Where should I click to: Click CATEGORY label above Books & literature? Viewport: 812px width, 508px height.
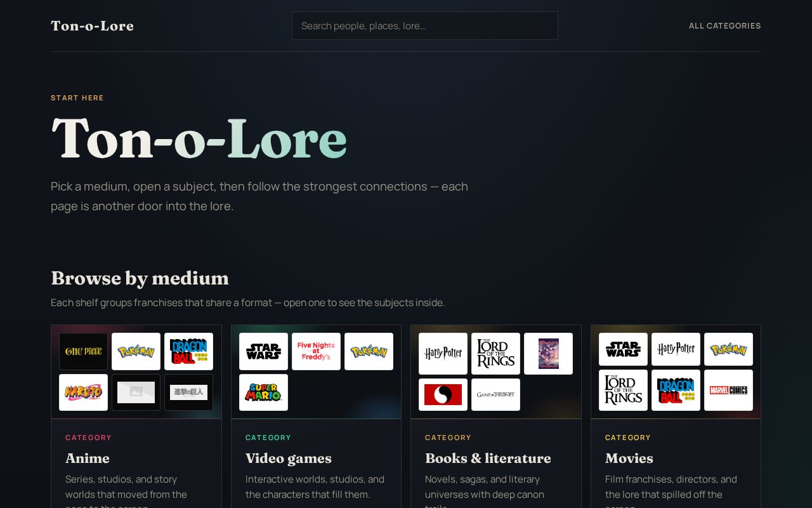point(448,438)
